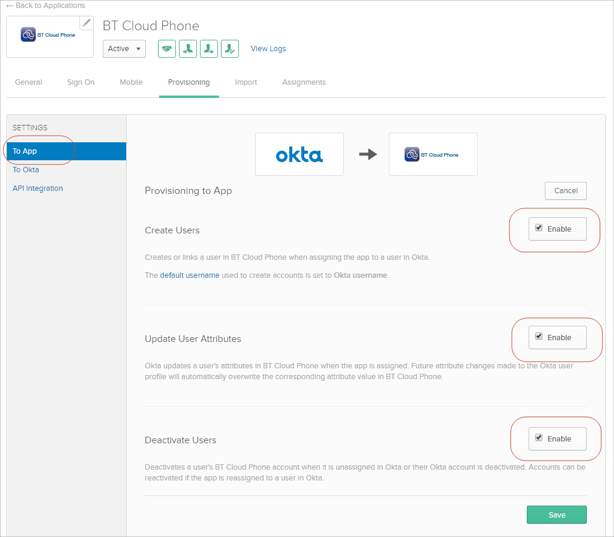
Task: Open API Integration settings
Action: [38, 188]
